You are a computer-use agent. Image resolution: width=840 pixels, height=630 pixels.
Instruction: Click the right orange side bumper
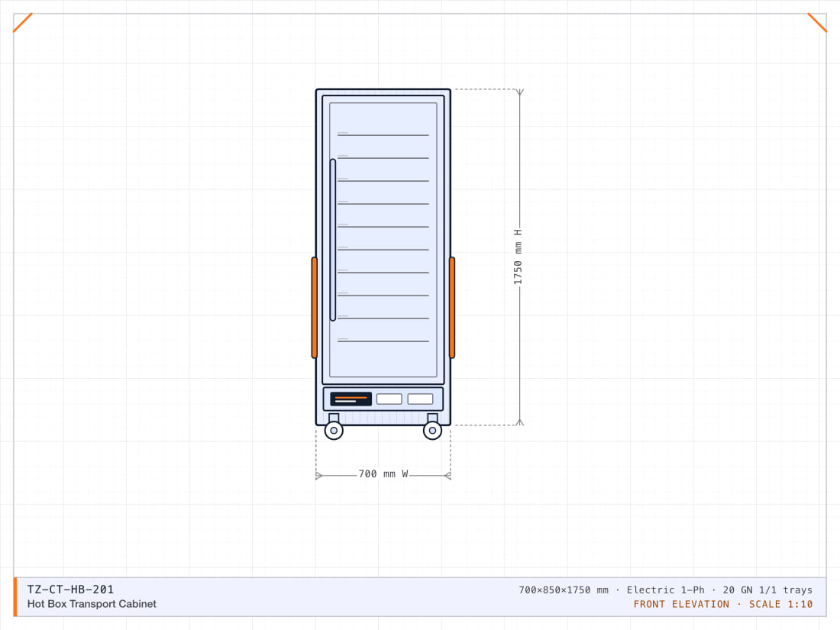452,308
